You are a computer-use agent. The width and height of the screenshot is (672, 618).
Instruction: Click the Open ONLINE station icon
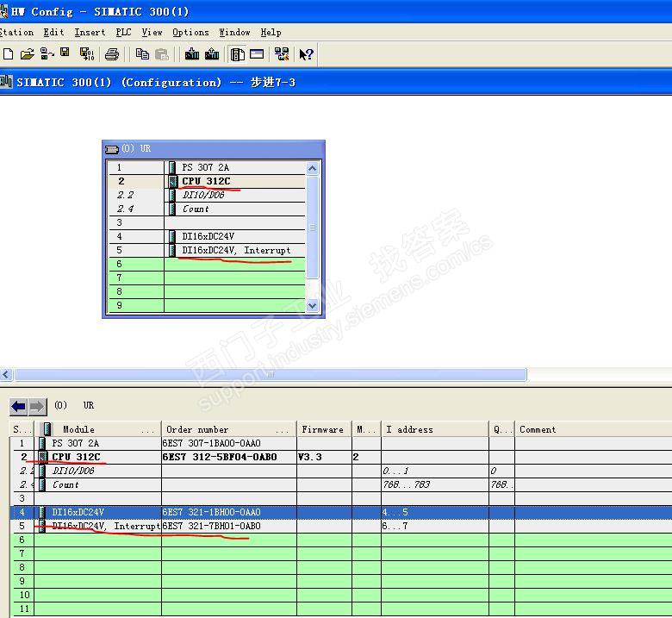(x=47, y=54)
